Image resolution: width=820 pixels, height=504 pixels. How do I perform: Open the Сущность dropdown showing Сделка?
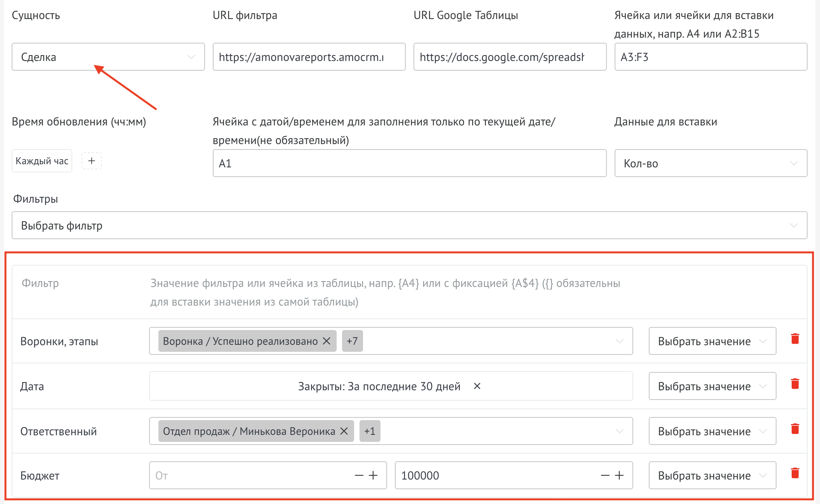(x=108, y=57)
